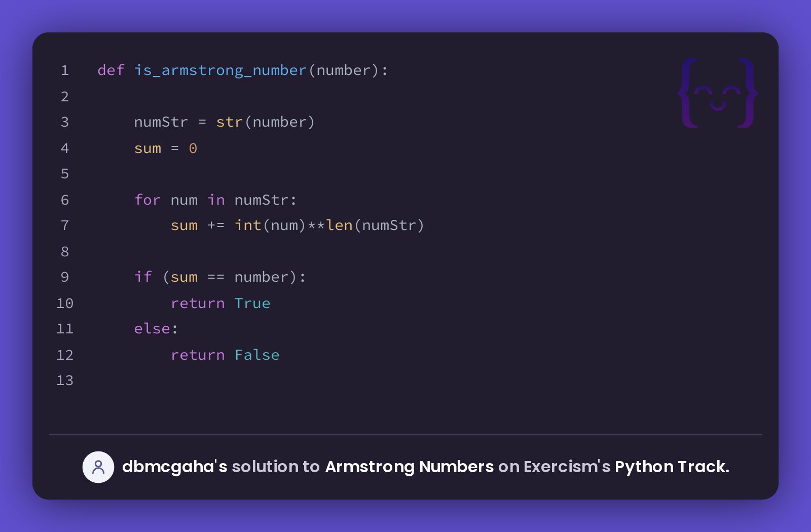
Task: Click the 'if' keyword on line 9
Action: coord(143,277)
